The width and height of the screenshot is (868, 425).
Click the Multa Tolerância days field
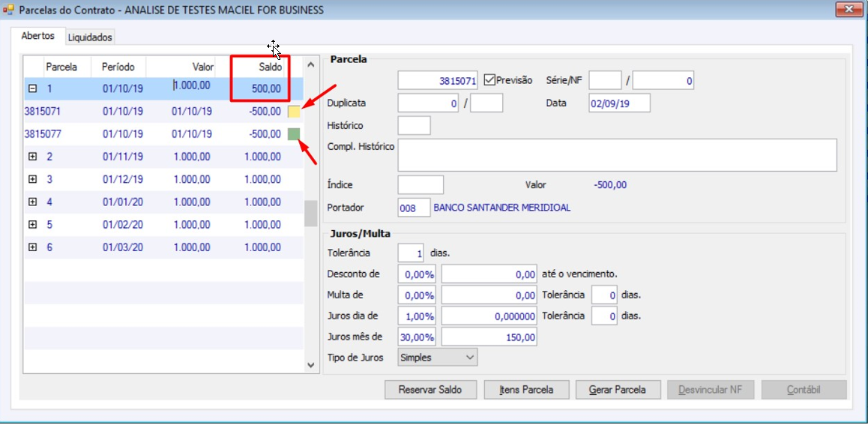pos(604,295)
